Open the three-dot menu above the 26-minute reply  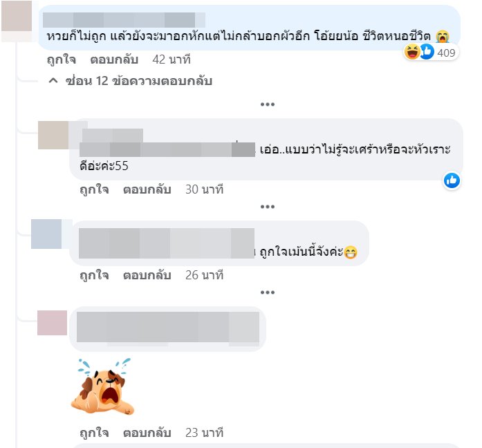(268, 207)
